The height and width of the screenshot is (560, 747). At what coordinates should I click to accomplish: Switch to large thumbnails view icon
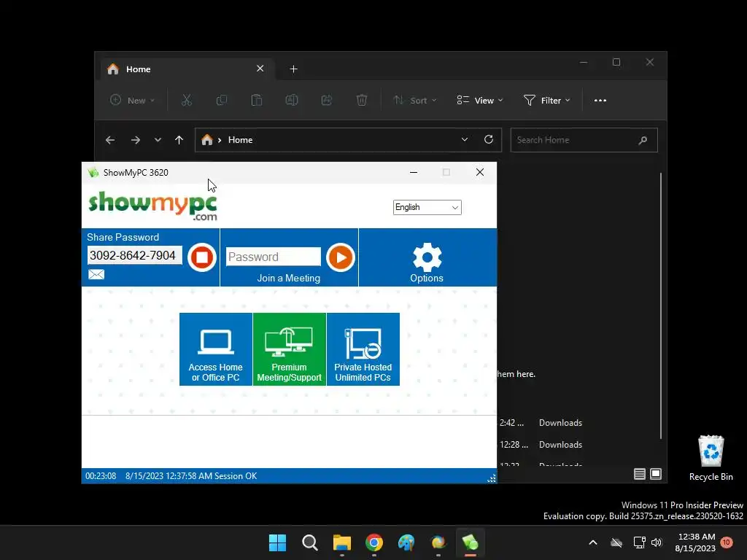pyautogui.click(x=656, y=474)
